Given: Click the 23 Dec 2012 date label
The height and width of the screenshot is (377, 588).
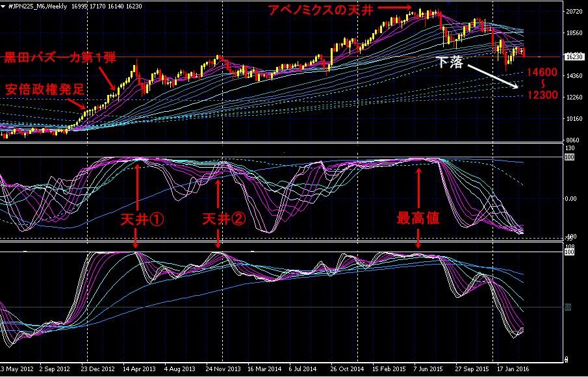Looking at the screenshot, I should pos(98,369).
